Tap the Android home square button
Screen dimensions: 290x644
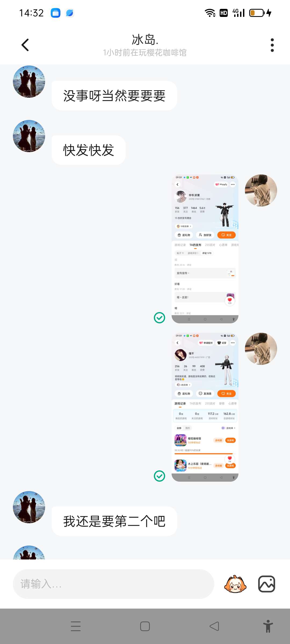[x=145, y=626]
